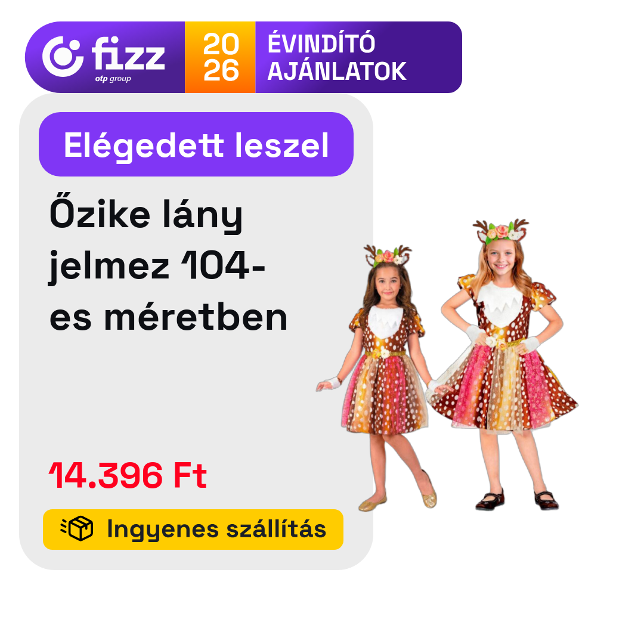Click the otp group label
This screenshot has height=644, width=644.
(113, 79)
